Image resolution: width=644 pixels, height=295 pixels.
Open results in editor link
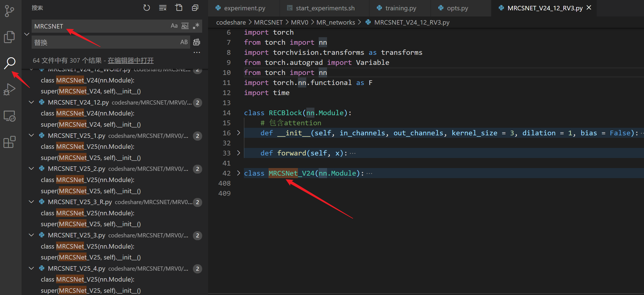[131, 60]
